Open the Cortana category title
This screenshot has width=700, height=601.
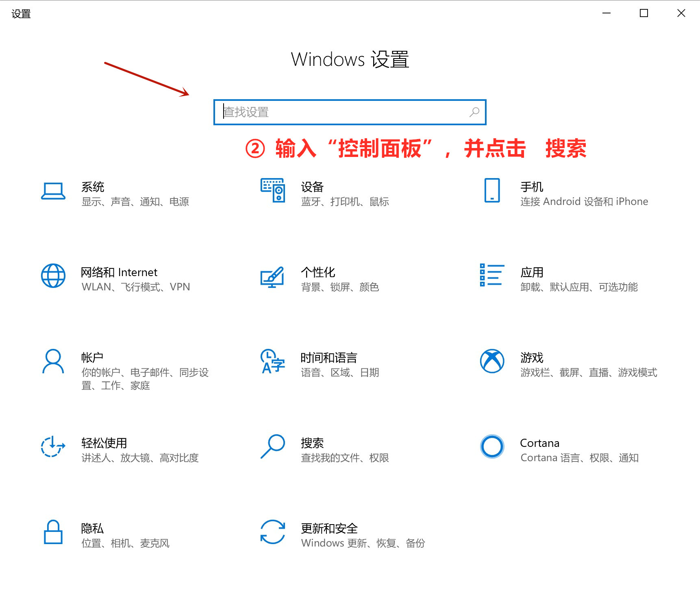tap(540, 443)
